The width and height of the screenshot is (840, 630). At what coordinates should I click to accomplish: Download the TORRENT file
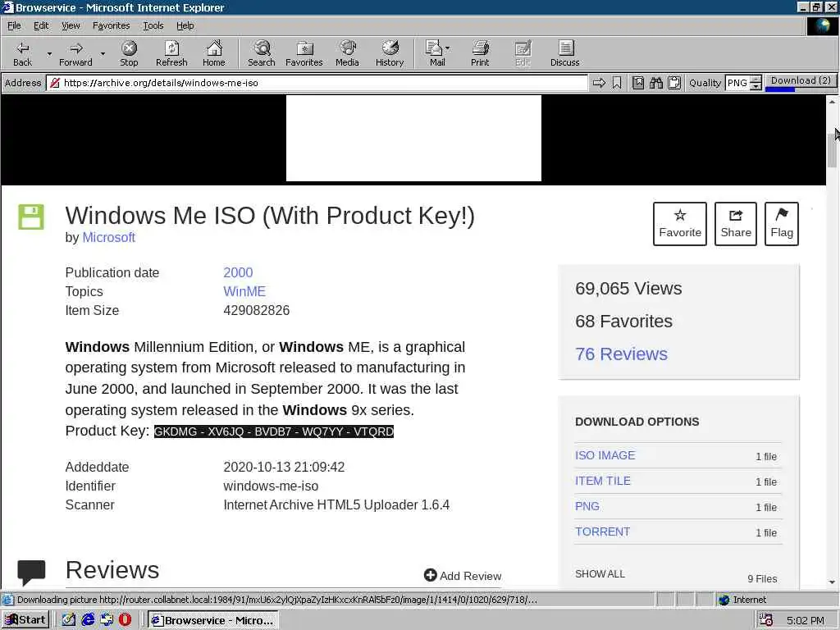point(603,532)
